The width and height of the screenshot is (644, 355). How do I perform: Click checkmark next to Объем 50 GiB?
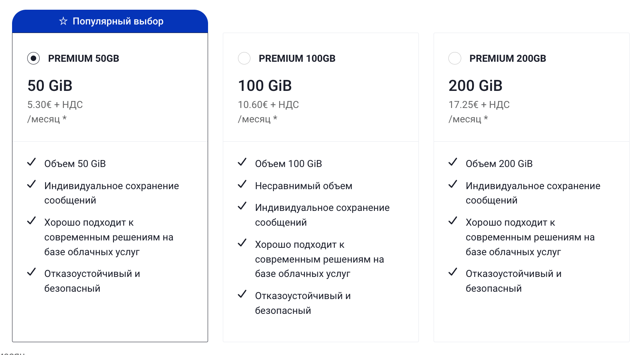[31, 162]
